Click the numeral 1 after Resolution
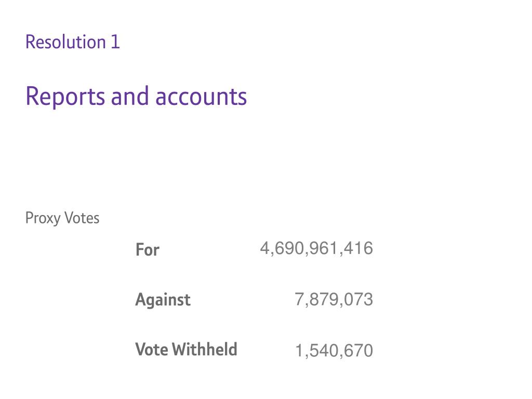This screenshot has width=532, height=399. [x=115, y=42]
